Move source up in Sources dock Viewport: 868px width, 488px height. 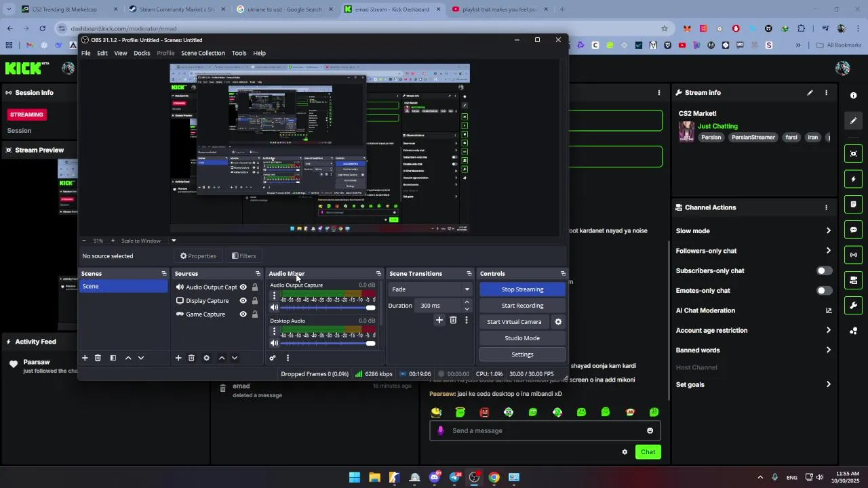(x=222, y=358)
